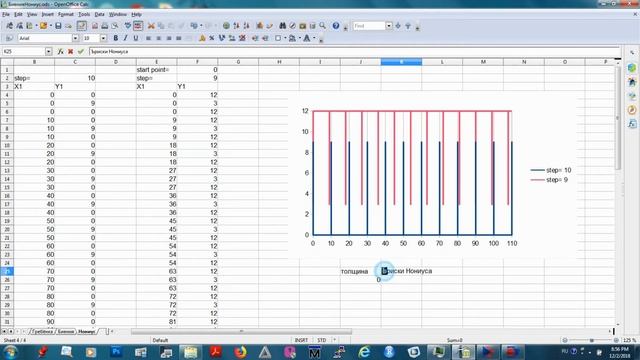The image size is (640, 360).
Task: Open the Font Color dropdown arrow
Action: (x=314, y=38)
